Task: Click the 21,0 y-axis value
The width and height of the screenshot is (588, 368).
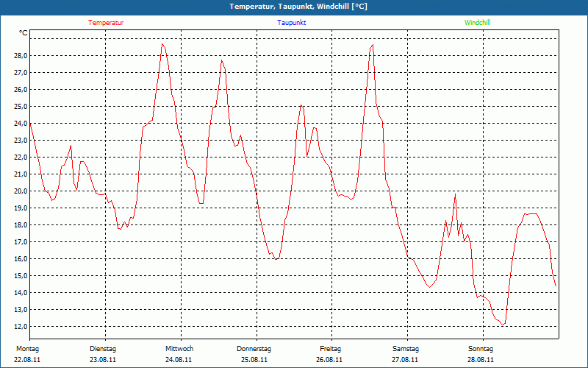Action: click(21, 174)
